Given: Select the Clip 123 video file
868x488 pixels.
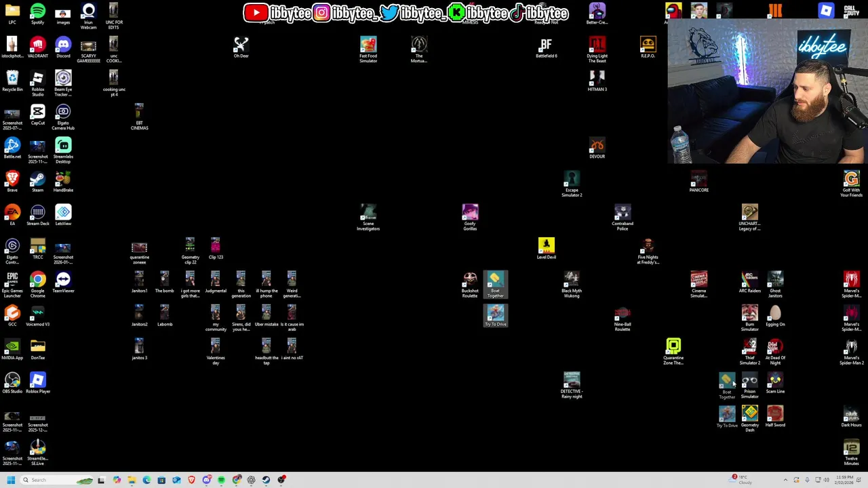Looking at the screenshot, I should [216, 249].
